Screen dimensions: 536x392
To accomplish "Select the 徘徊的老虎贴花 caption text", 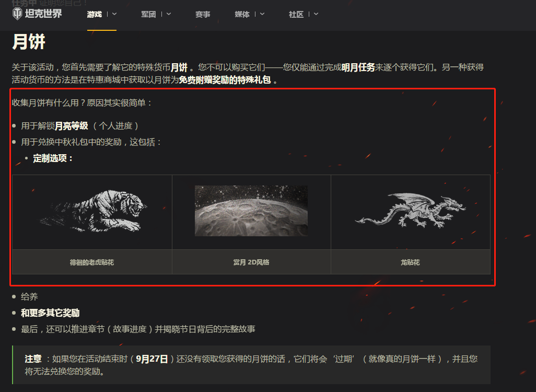I will coord(92,262).
